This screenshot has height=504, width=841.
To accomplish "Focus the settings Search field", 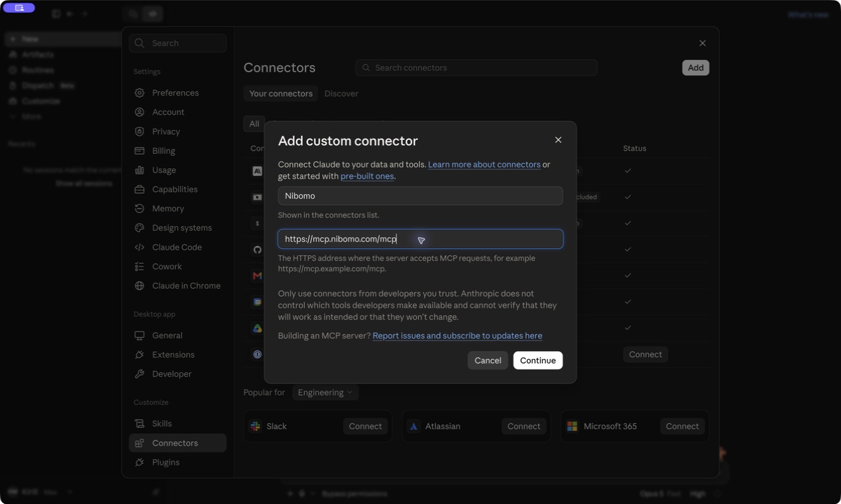I will [178, 43].
